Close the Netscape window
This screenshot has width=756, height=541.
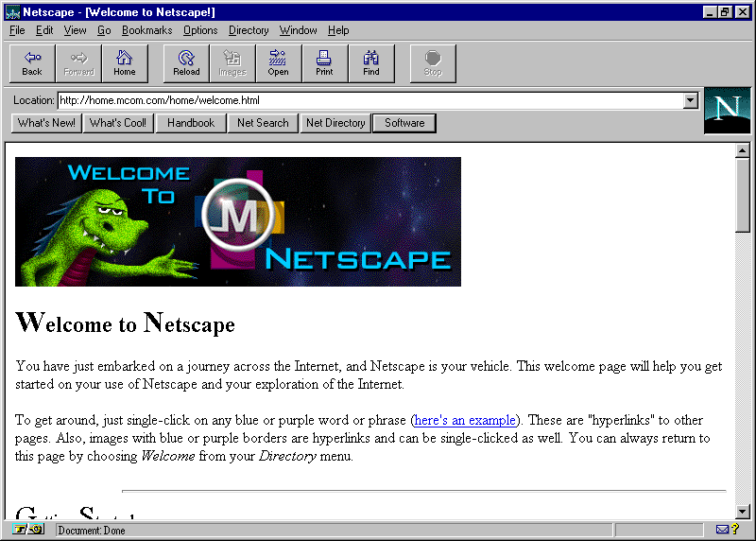click(743, 12)
